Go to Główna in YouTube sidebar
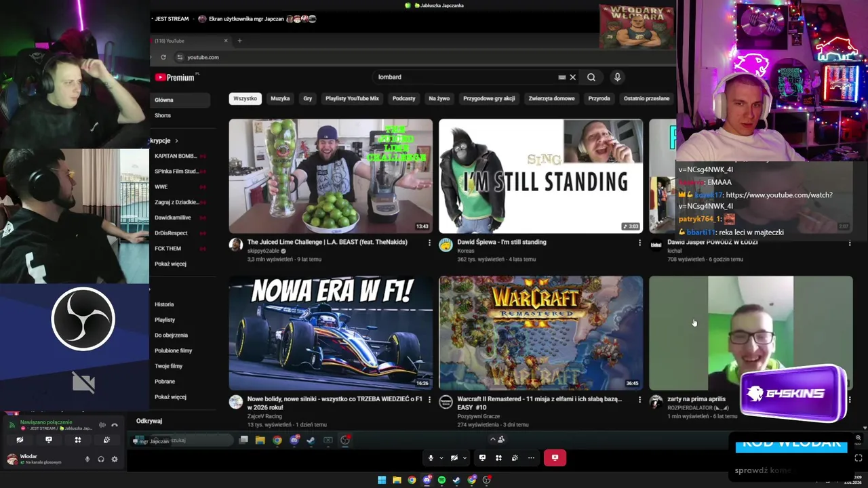 point(180,100)
